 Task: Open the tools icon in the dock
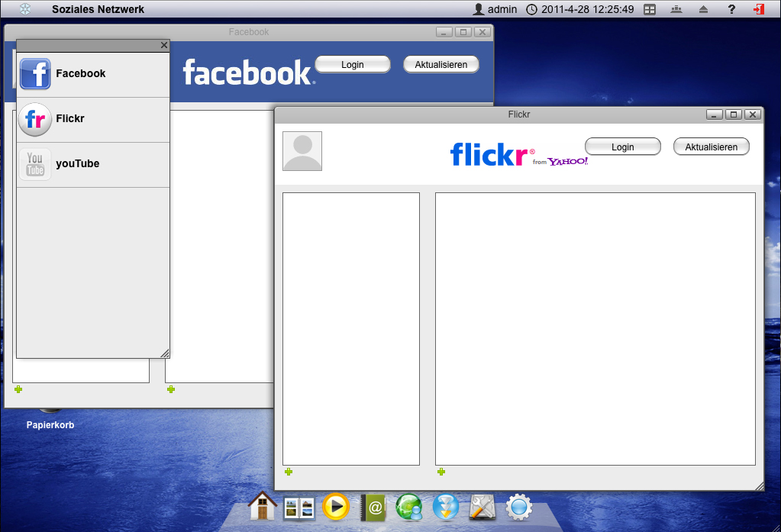click(x=482, y=508)
